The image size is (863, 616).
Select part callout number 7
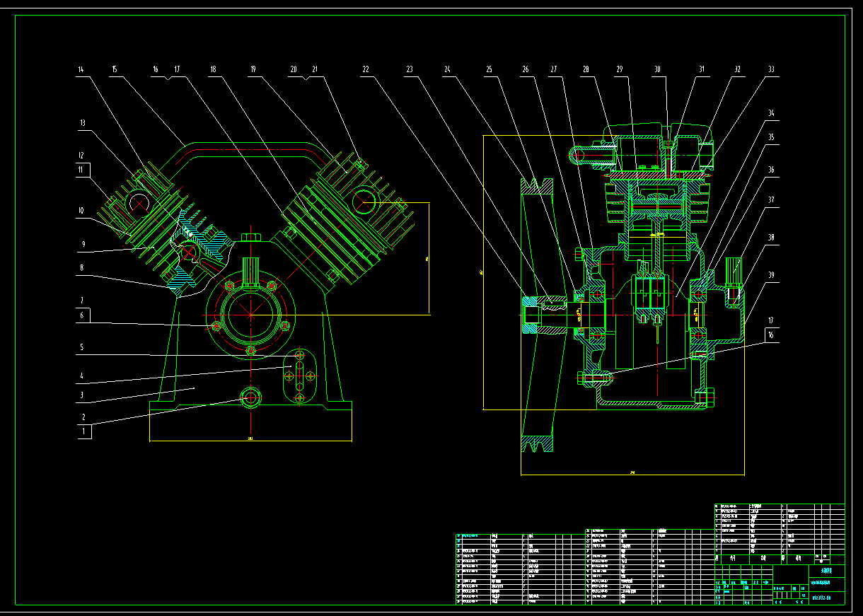tap(82, 300)
